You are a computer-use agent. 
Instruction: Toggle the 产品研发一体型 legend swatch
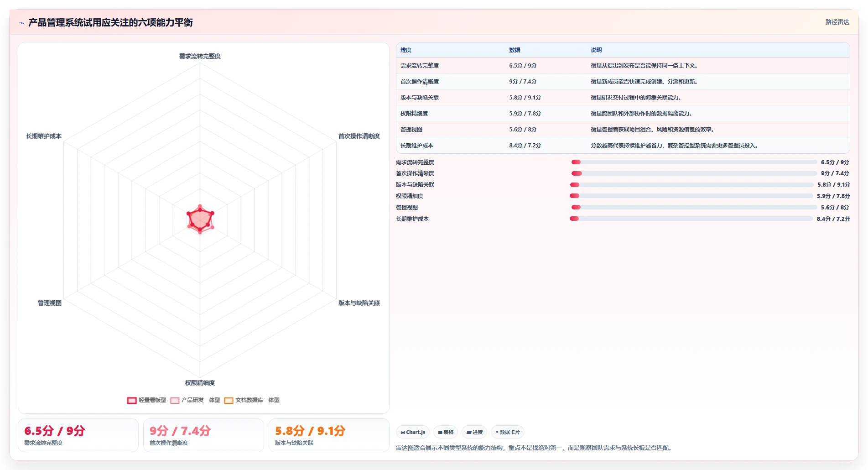pyautogui.click(x=175, y=400)
